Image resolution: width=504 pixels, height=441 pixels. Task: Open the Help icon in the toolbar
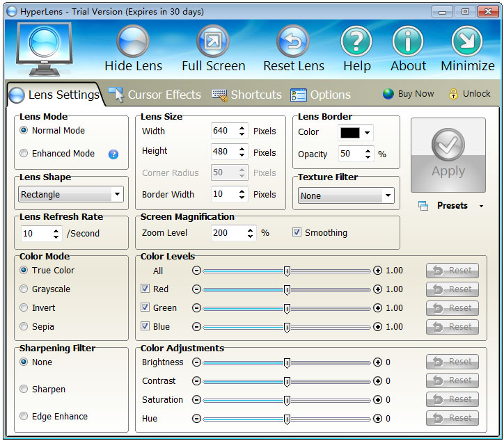(356, 42)
